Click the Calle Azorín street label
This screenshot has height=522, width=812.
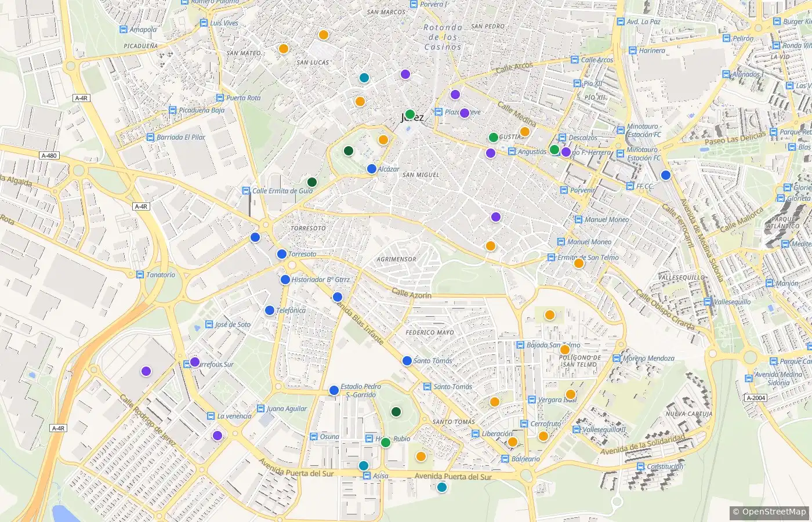[411, 293]
